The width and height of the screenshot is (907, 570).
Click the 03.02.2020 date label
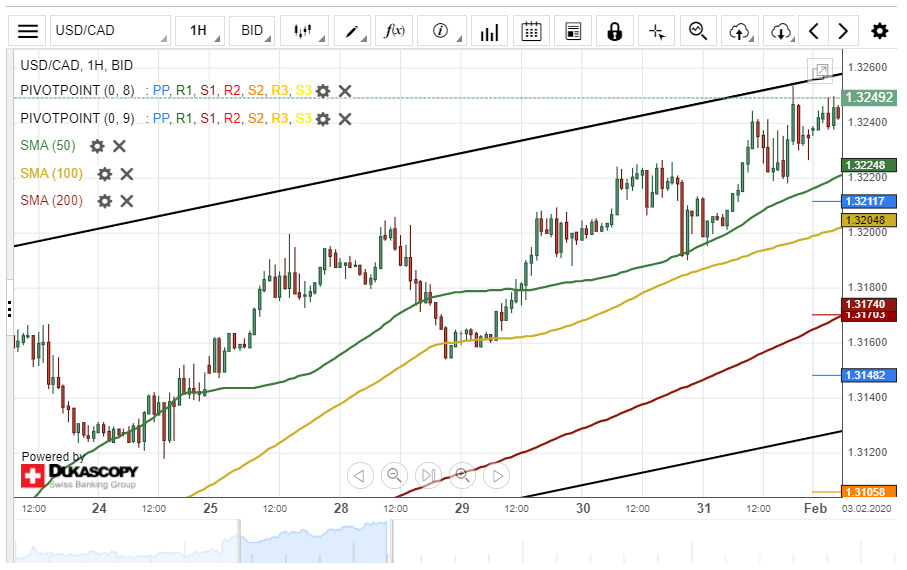point(867,509)
